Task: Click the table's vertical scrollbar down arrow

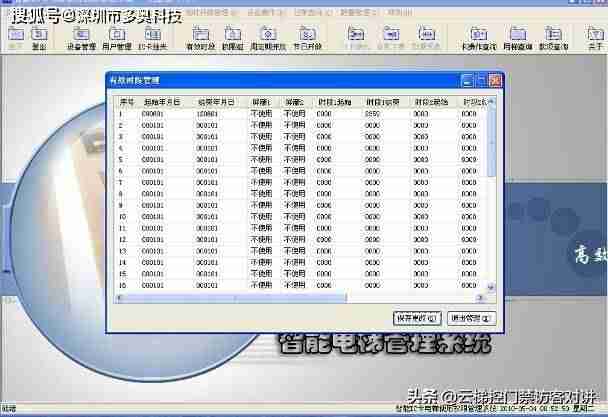Action: pyautogui.click(x=491, y=287)
